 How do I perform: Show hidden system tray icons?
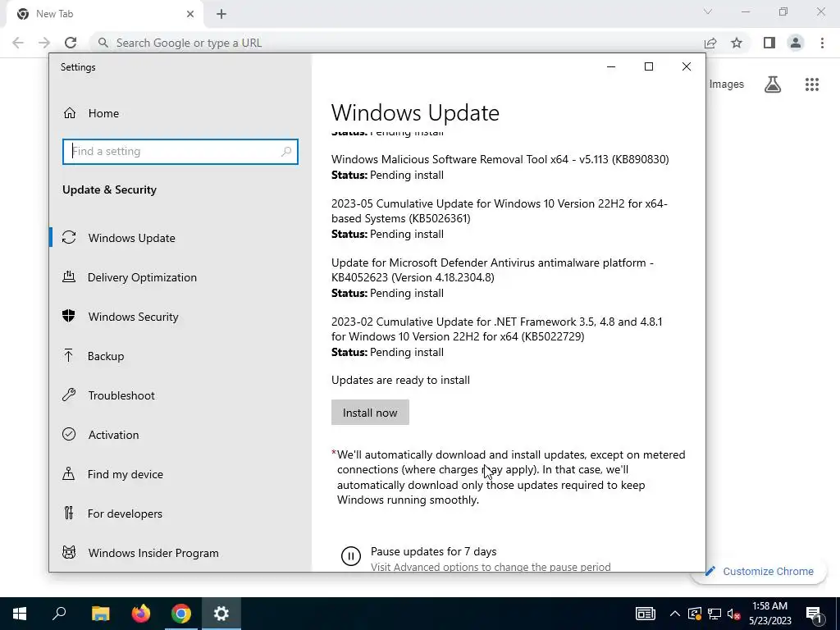[675, 614]
